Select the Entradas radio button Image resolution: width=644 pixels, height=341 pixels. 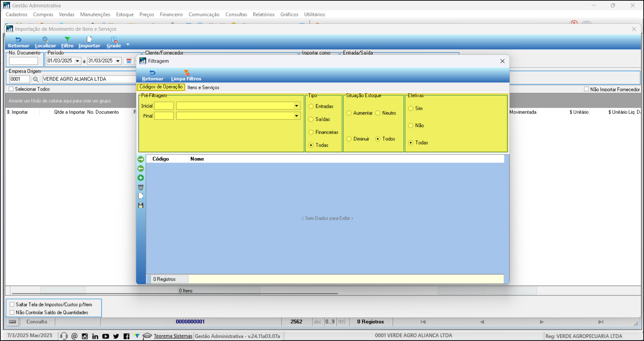click(x=311, y=106)
